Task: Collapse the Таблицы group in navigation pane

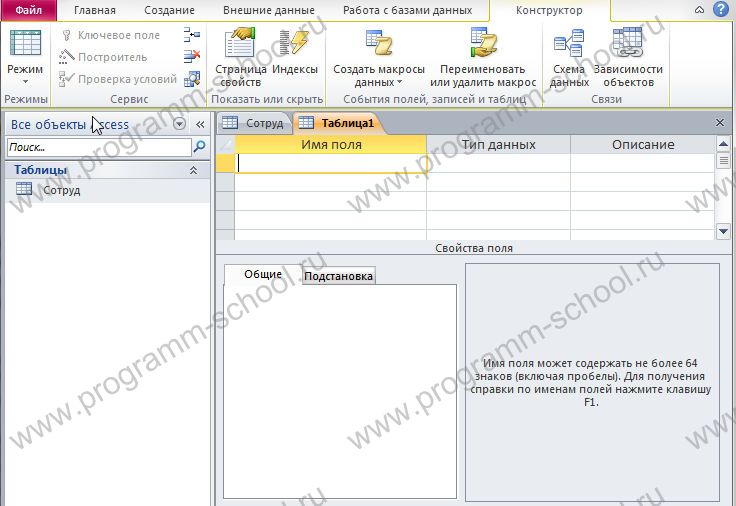Action: tap(194, 171)
